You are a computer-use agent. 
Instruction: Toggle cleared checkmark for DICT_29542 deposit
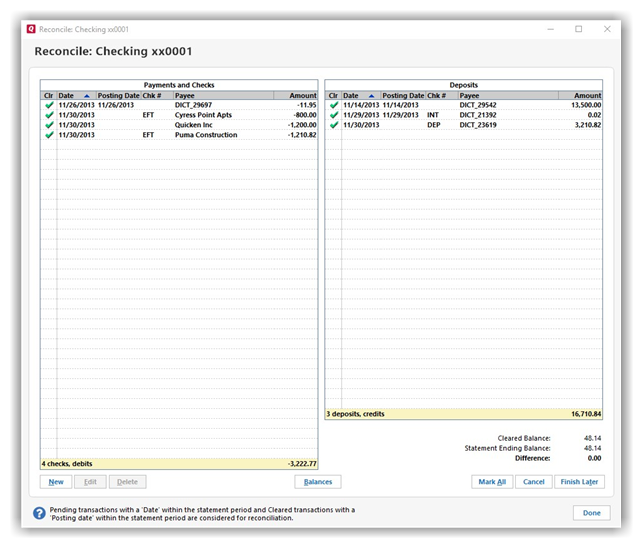point(333,105)
